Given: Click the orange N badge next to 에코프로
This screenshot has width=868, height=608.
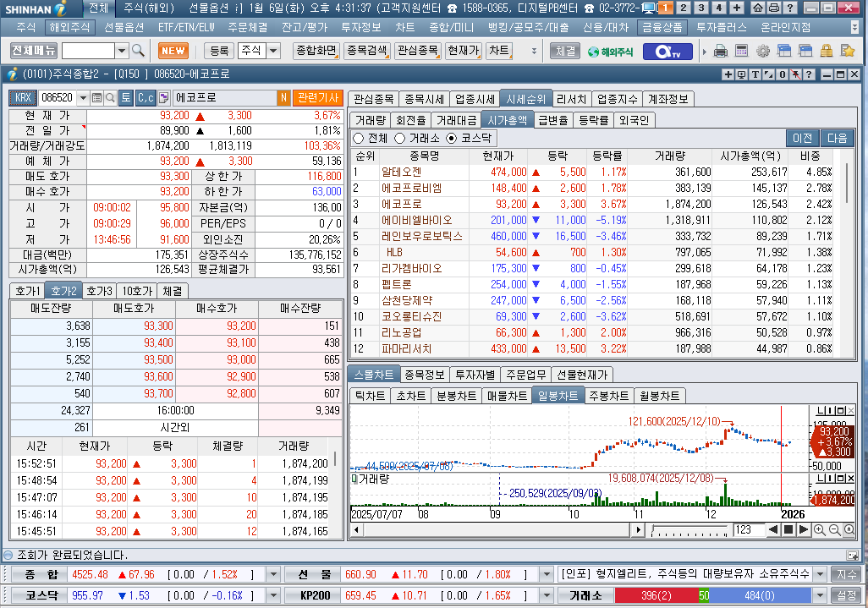Looking at the screenshot, I should pos(283,98).
